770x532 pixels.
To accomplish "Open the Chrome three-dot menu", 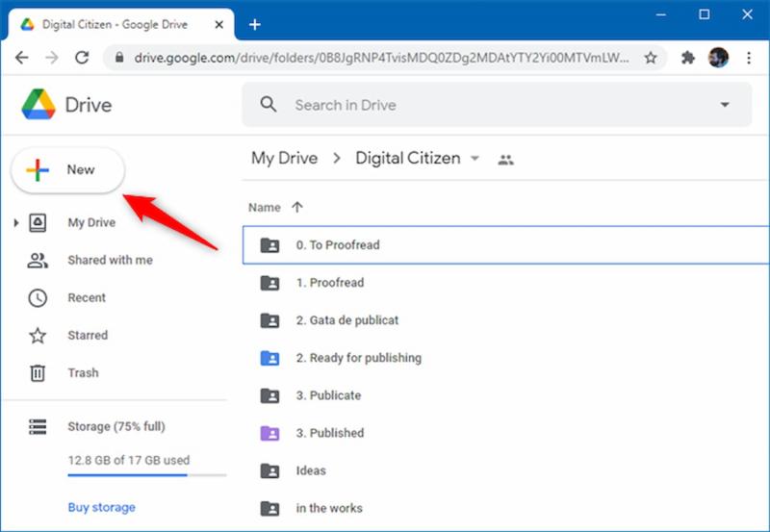I will point(749,58).
